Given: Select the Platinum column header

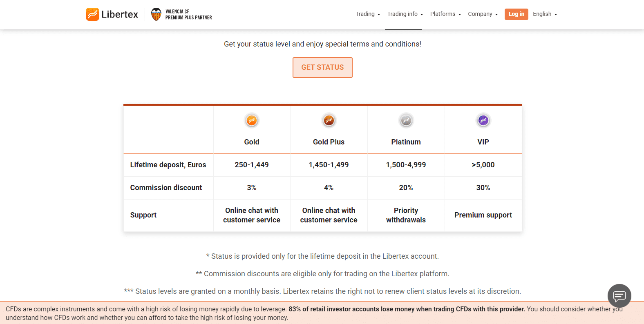Looking at the screenshot, I should 406,142.
